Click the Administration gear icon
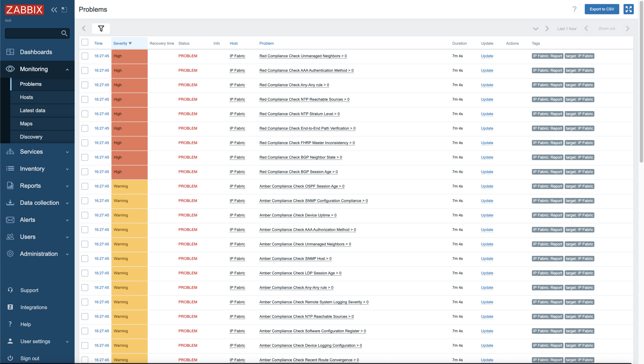644x364 pixels. pos(10,254)
